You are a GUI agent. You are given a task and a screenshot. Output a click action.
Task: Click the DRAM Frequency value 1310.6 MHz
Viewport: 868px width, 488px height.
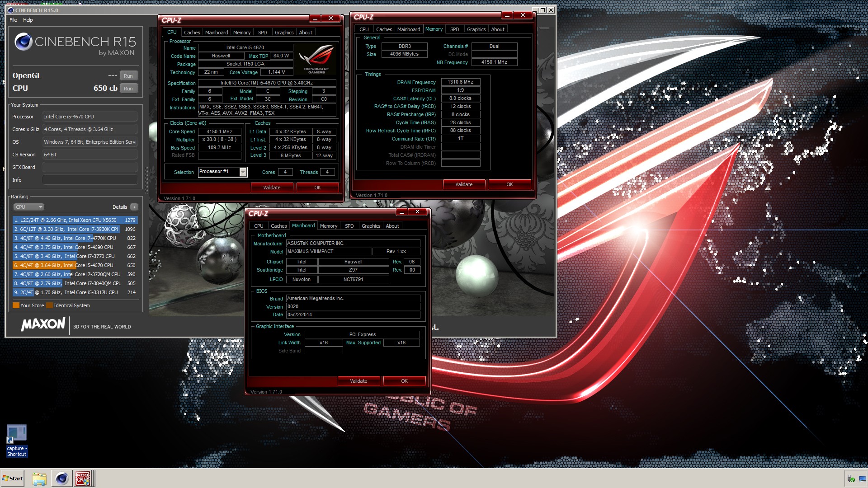click(460, 82)
